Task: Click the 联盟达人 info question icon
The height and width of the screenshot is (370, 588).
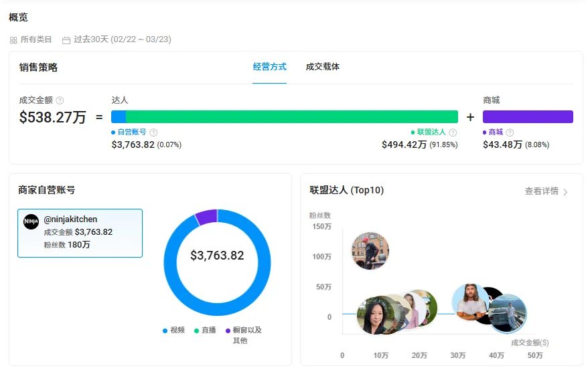Action: click(x=453, y=132)
